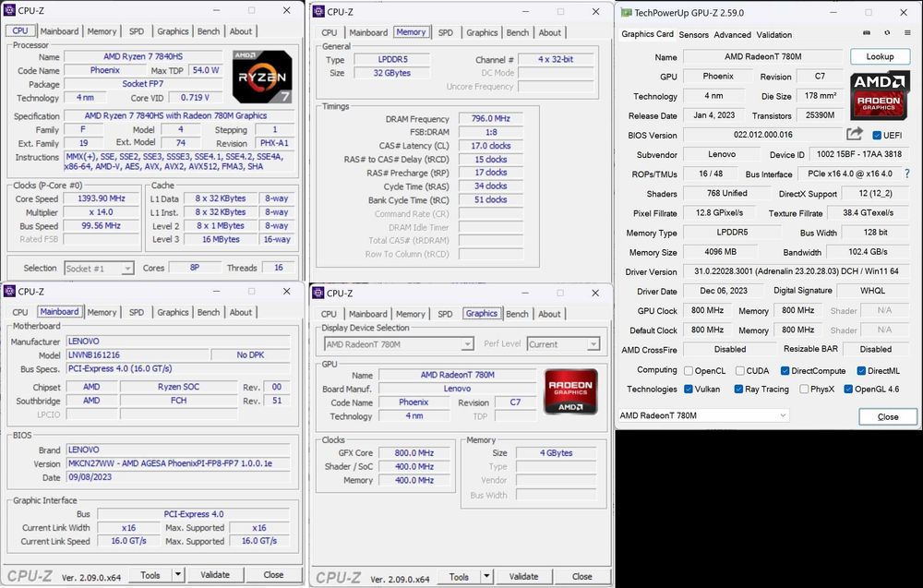Image resolution: width=923 pixels, height=588 pixels.
Task: Click the GPU-Z screenshot camera icon
Action: tap(865, 35)
